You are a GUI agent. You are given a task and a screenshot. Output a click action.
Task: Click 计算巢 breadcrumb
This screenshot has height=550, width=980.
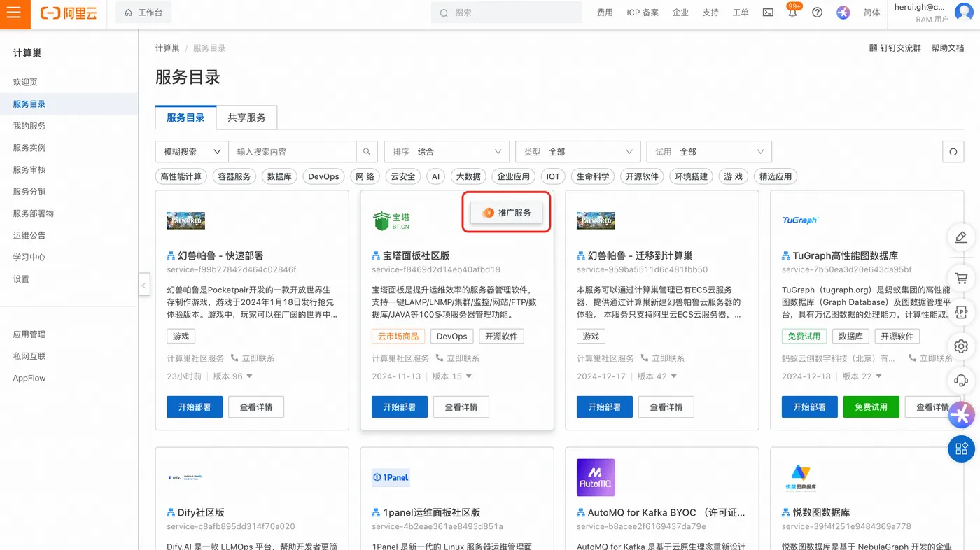(167, 48)
